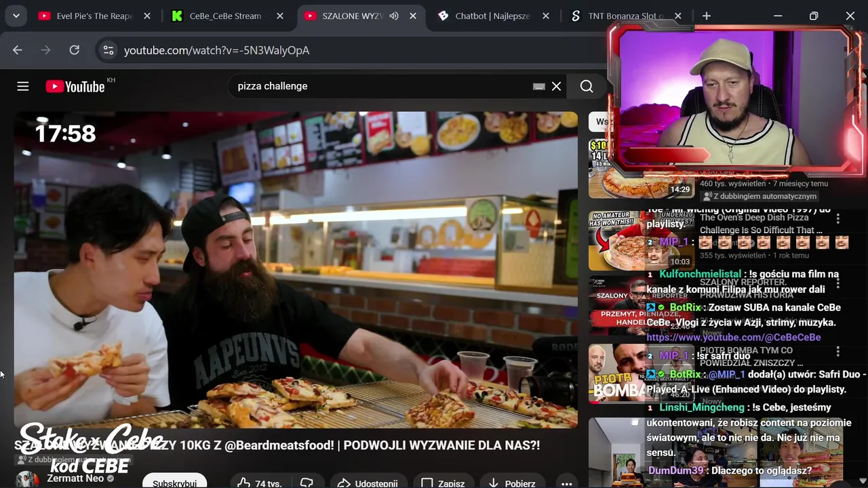Open the YouTube guide hamburger menu
This screenshot has height=488, width=868.
pos(23,86)
